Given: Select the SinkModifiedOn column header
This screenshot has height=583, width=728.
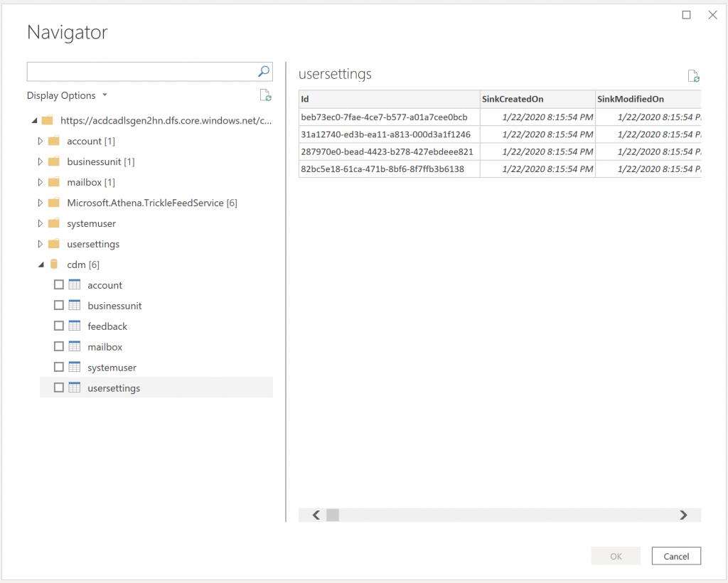Looking at the screenshot, I should tap(648, 99).
